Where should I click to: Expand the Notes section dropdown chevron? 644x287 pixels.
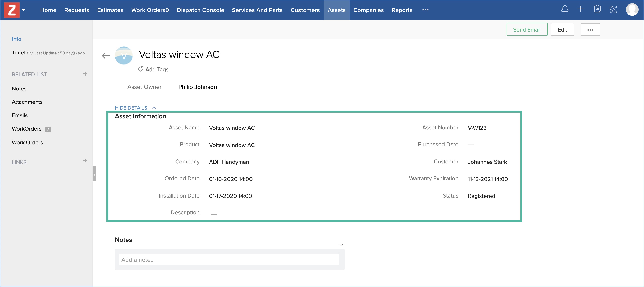tap(341, 245)
